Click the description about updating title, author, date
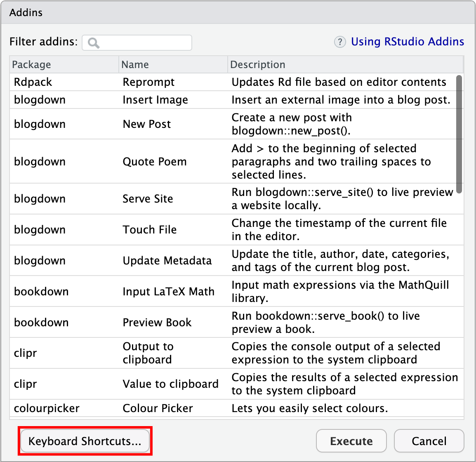The width and height of the screenshot is (476, 462). [340, 260]
